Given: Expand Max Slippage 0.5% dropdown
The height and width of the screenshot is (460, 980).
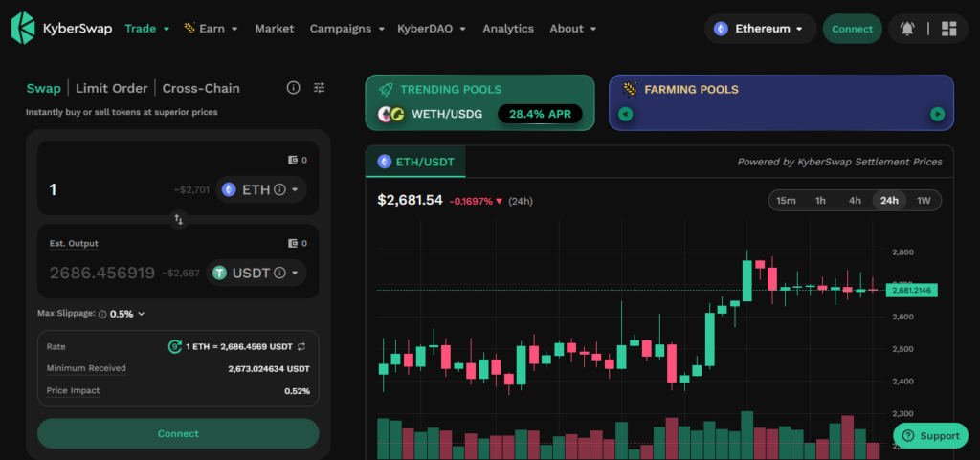Looking at the screenshot, I should click(127, 314).
